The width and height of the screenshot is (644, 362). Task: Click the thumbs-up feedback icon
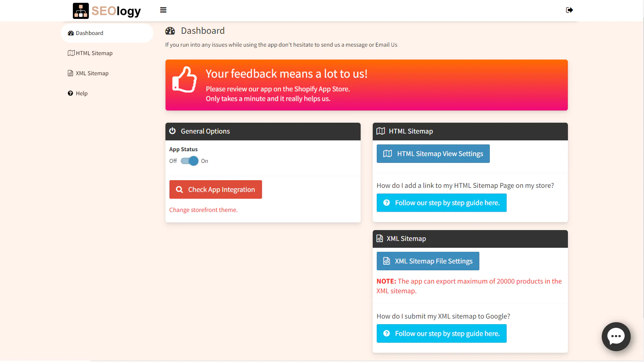pyautogui.click(x=184, y=80)
